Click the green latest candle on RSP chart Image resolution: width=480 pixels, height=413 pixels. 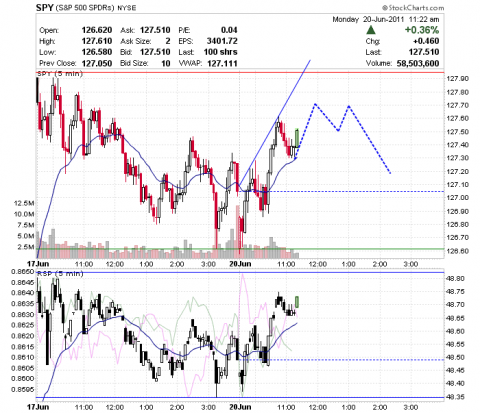coord(297,302)
